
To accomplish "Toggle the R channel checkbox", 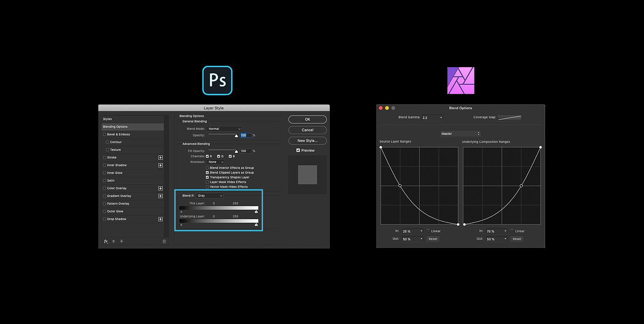I will coord(208,156).
